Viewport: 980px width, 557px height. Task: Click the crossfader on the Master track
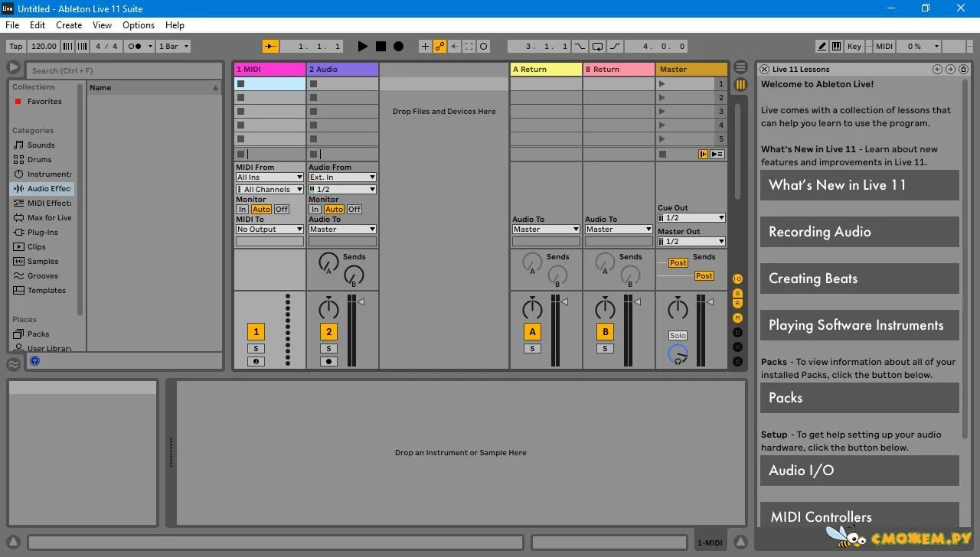pos(677,353)
